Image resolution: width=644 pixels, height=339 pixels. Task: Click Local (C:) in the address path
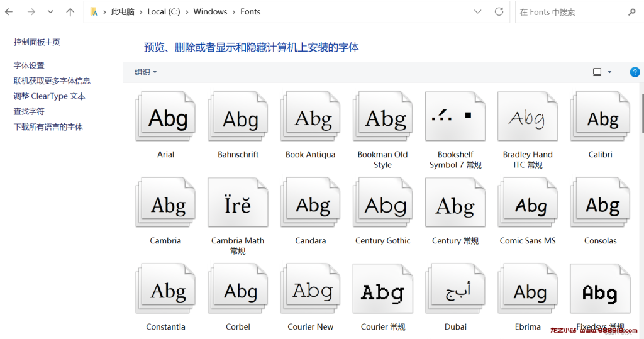coord(164,12)
